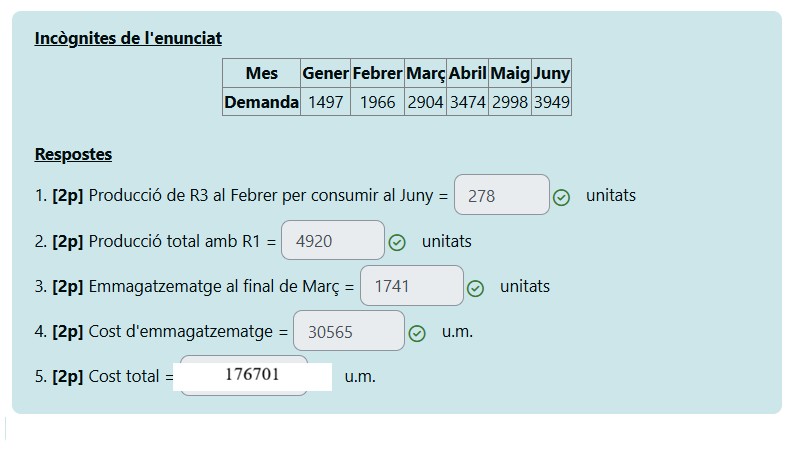Click the Març column header
The width and height of the screenshot is (790, 451).
425,73
